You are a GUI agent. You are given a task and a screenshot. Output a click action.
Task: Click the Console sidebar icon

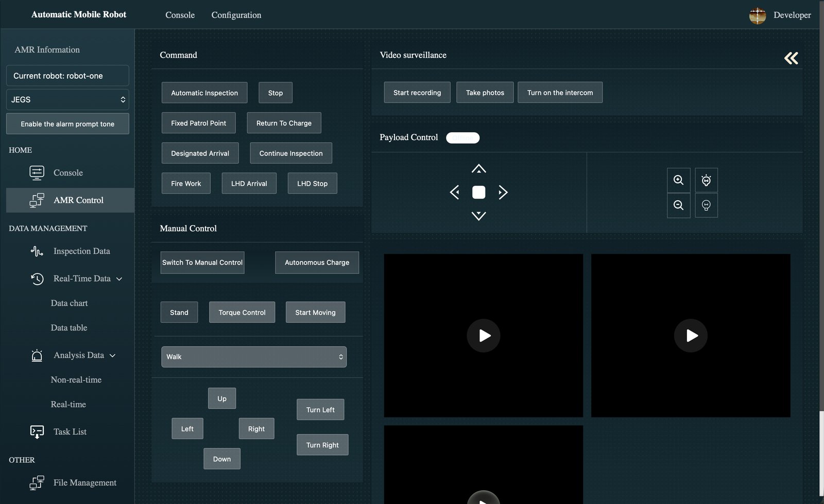tap(37, 173)
